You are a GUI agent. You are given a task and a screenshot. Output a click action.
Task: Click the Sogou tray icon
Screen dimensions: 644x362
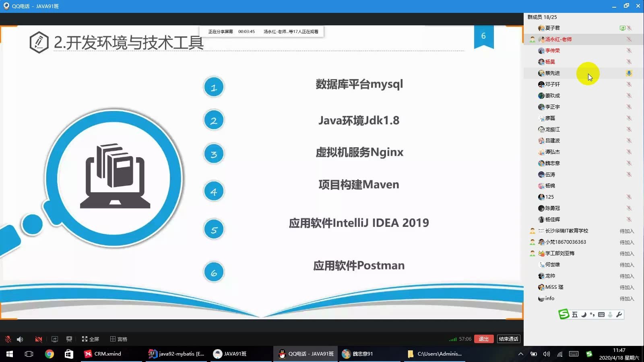coord(589,354)
